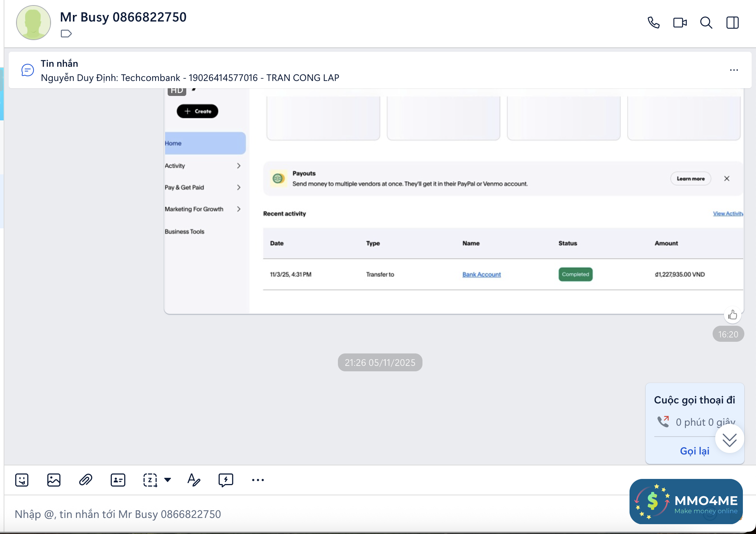Click the tag label icon under contact name

click(66, 34)
